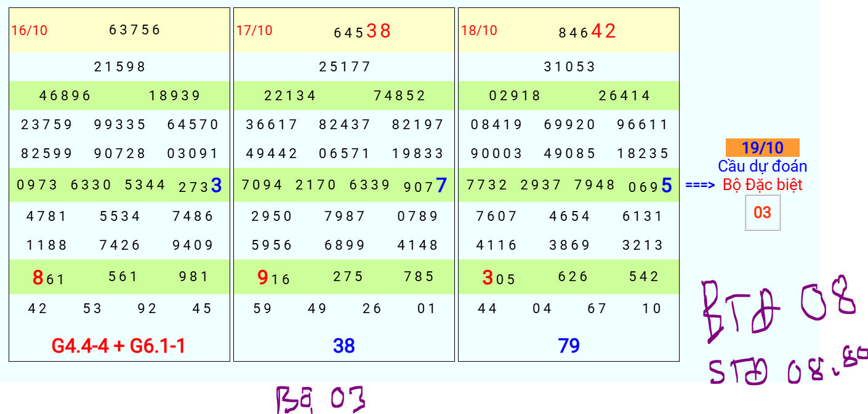Click the blue 79 result number
The height and width of the screenshot is (414, 868).
pos(569,346)
